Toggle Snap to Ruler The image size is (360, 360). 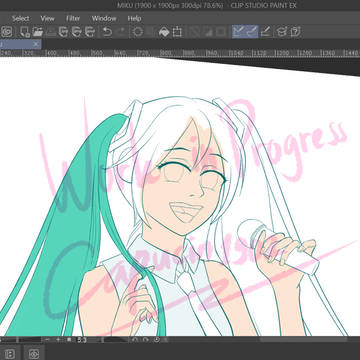point(238,32)
